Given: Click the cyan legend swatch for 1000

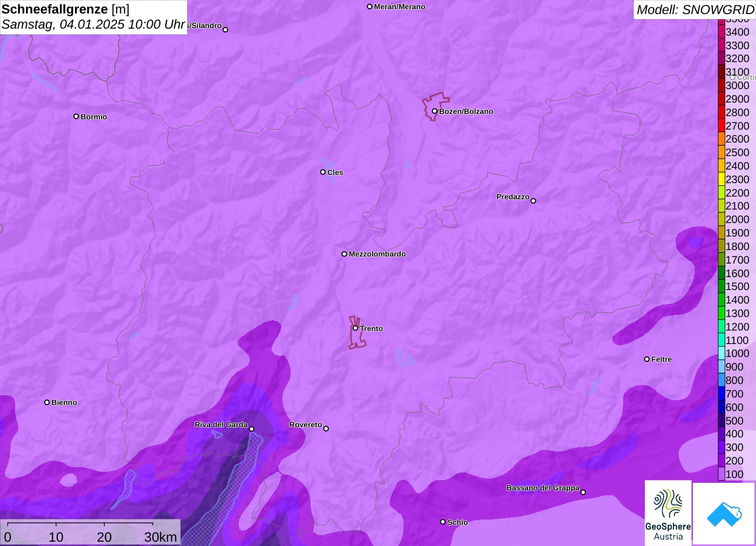Looking at the screenshot, I should point(721,353).
